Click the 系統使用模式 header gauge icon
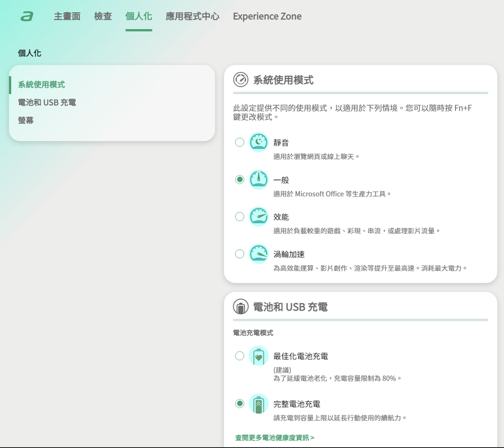This screenshot has height=448, width=504. [x=241, y=80]
